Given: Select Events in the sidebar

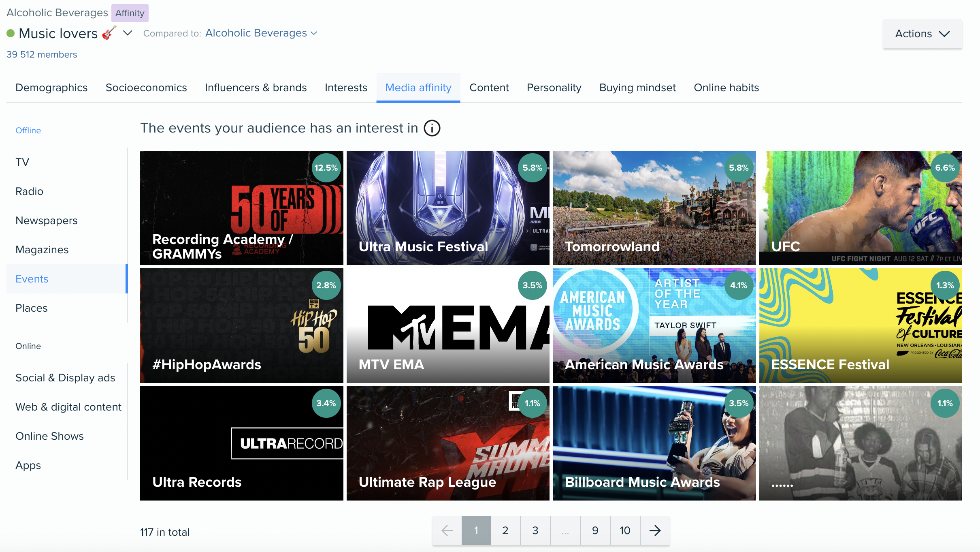Looking at the screenshot, I should tap(67, 279).
